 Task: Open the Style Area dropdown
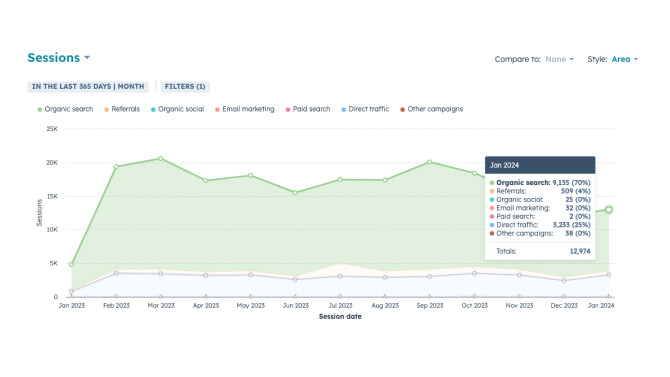tap(624, 59)
